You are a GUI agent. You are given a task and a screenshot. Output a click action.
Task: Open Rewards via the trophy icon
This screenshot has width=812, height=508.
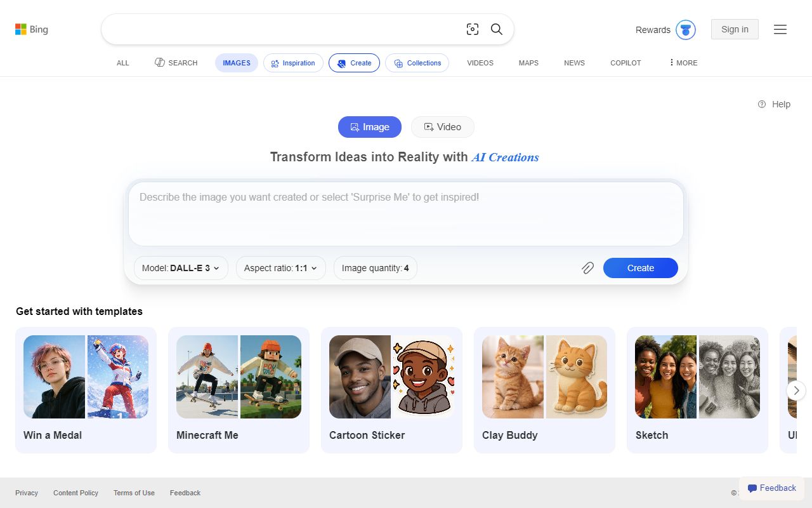684,29
